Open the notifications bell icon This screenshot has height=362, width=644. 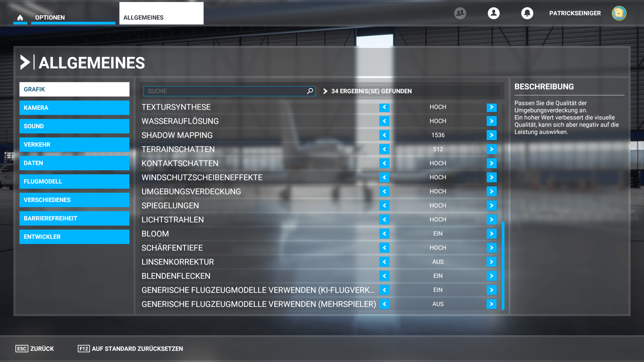pyautogui.click(x=527, y=13)
